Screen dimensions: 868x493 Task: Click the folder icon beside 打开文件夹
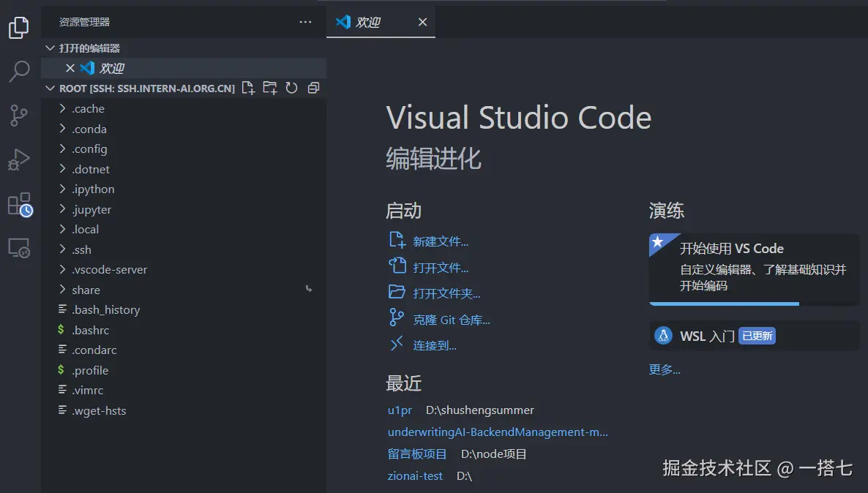click(x=397, y=292)
